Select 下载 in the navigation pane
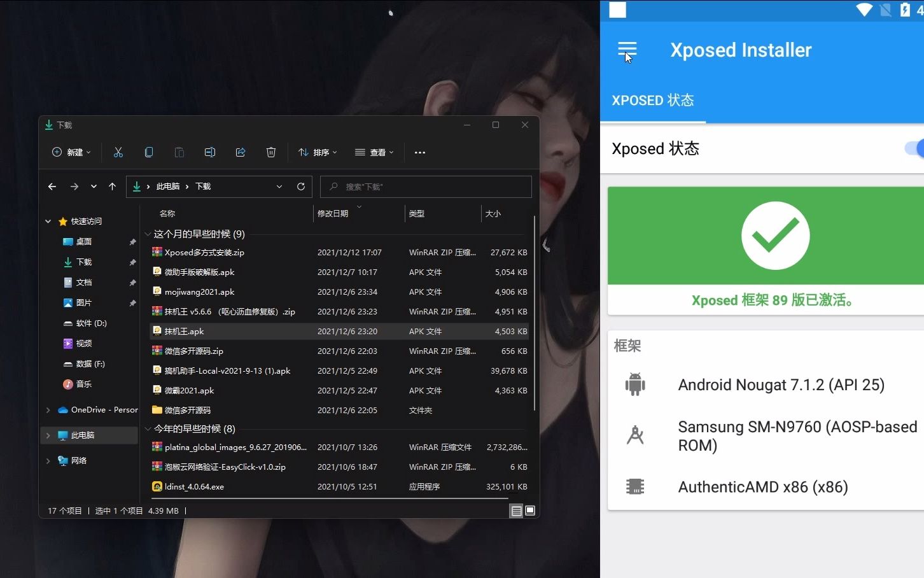Viewport: 924px width, 578px height. (84, 262)
